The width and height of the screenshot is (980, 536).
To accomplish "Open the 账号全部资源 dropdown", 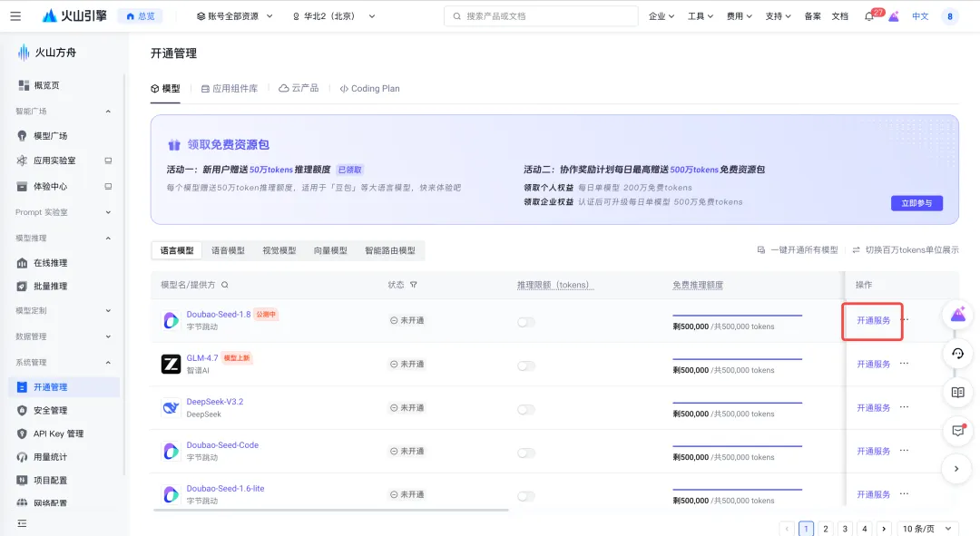I will [x=234, y=16].
